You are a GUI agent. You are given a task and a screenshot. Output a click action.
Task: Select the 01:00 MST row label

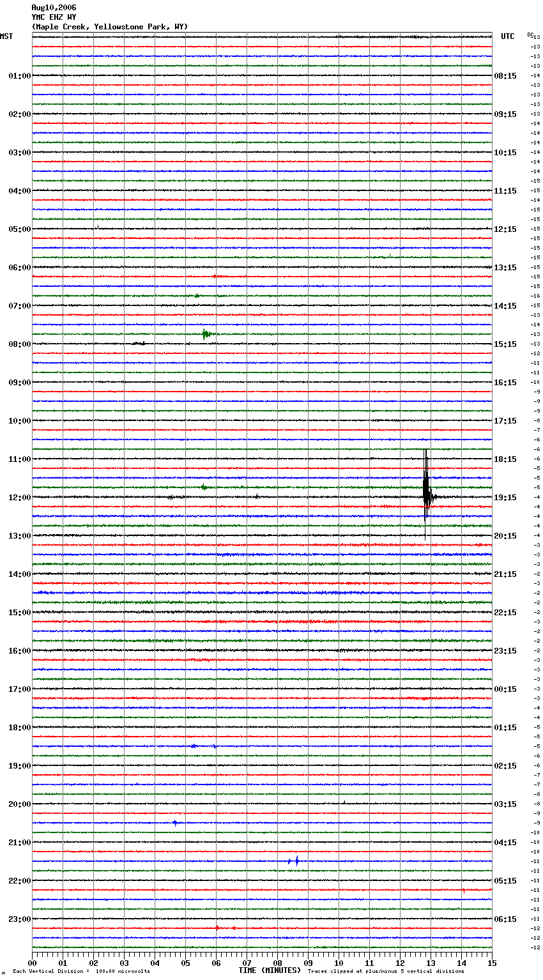pos(20,76)
